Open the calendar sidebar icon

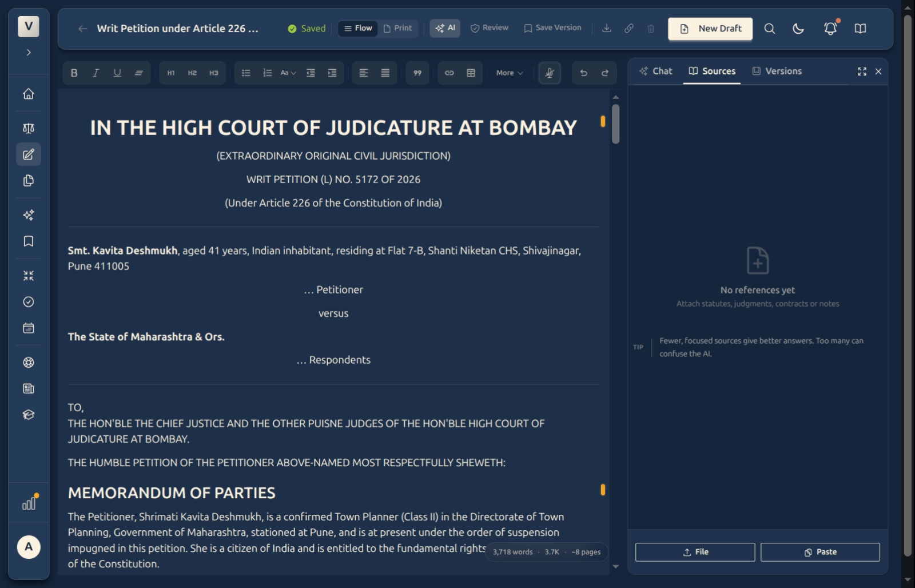(x=29, y=328)
